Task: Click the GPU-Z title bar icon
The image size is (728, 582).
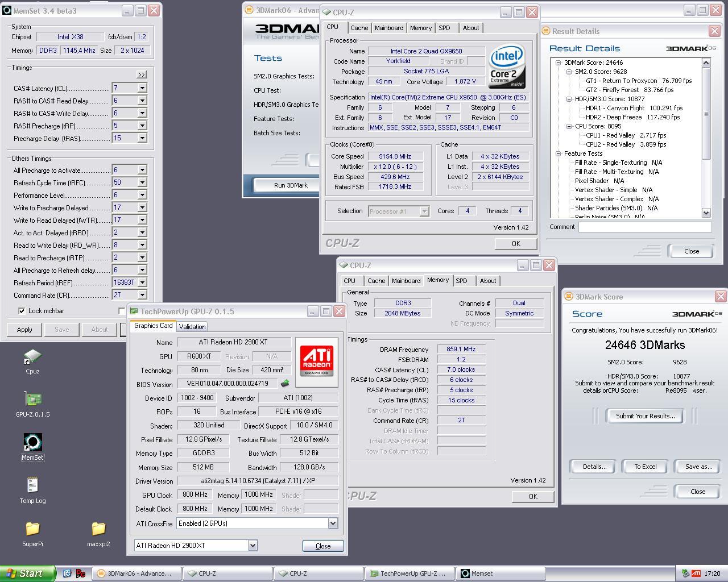Action: pyautogui.click(x=134, y=311)
